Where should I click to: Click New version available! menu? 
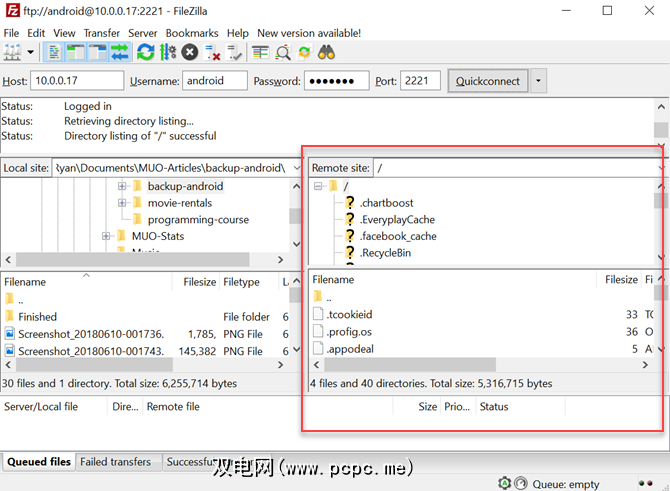(309, 33)
